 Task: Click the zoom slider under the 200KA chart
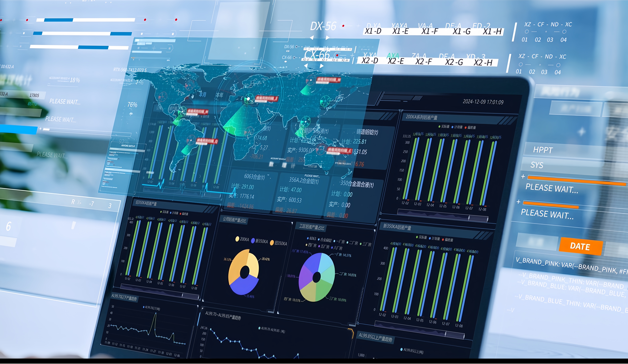tap(443, 216)
